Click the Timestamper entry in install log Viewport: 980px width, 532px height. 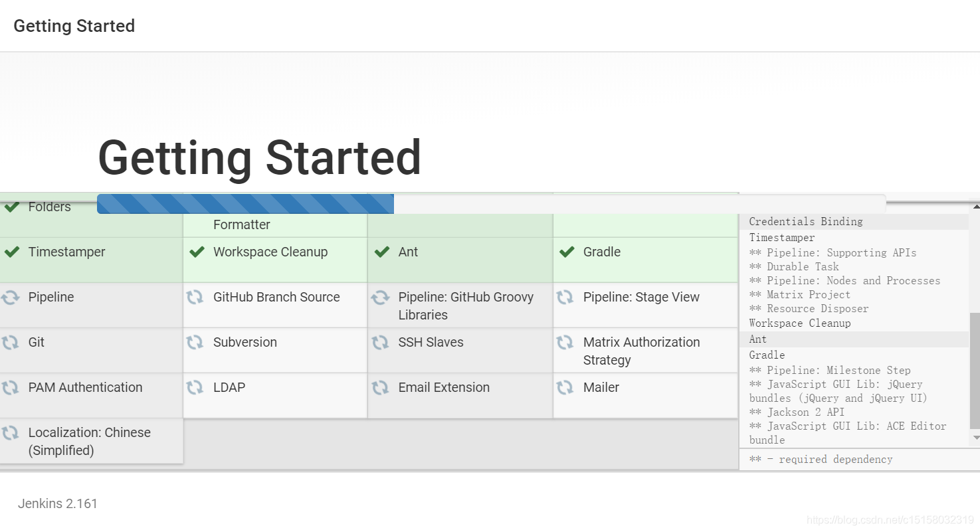click(782, 238)
